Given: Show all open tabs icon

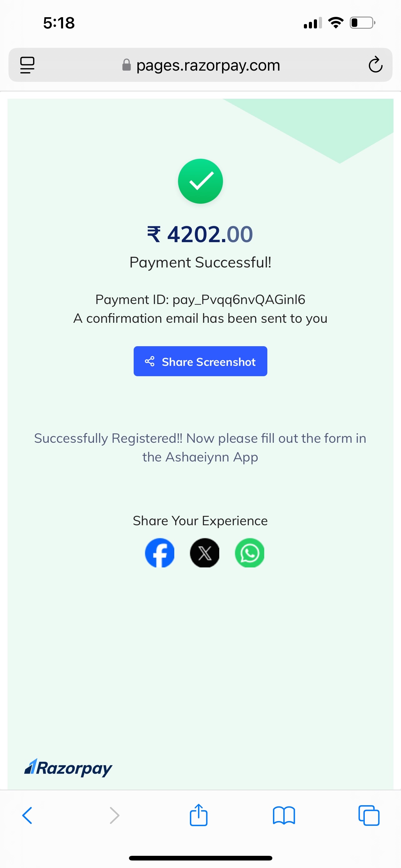Looking at the screenshot, I should click(369, 816).
